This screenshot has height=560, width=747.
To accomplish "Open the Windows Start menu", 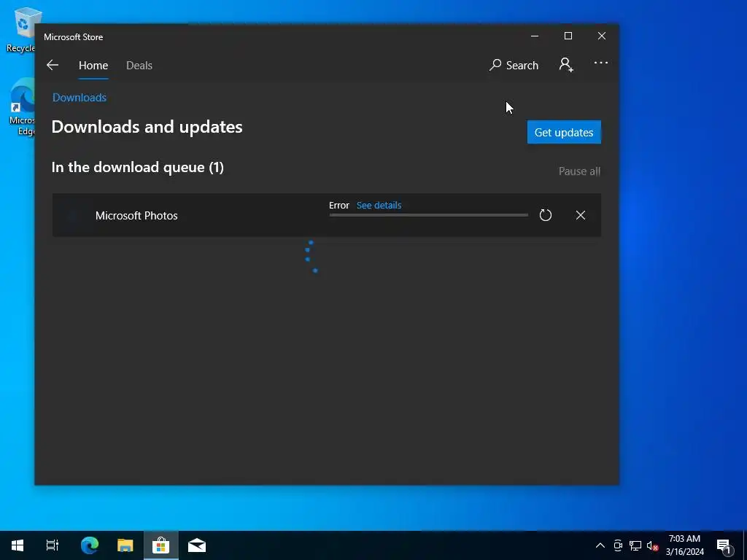I will click(18, 545).
